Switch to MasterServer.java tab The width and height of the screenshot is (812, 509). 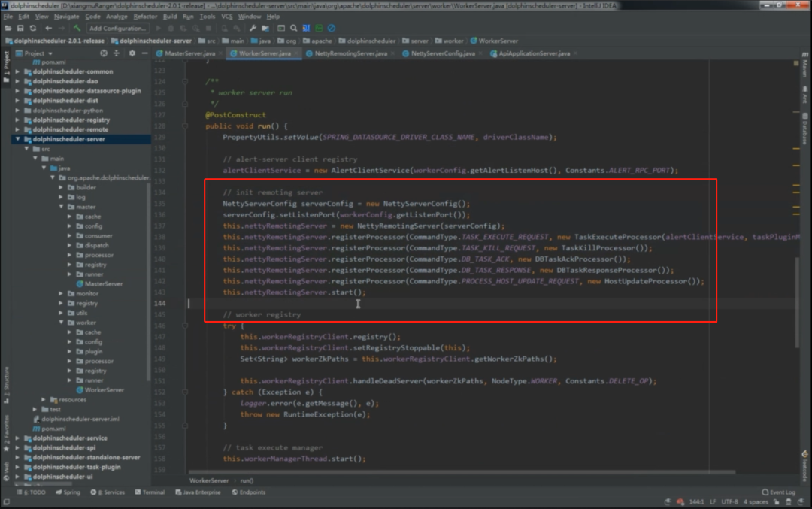pyautogui.click(x=186, y=53)
